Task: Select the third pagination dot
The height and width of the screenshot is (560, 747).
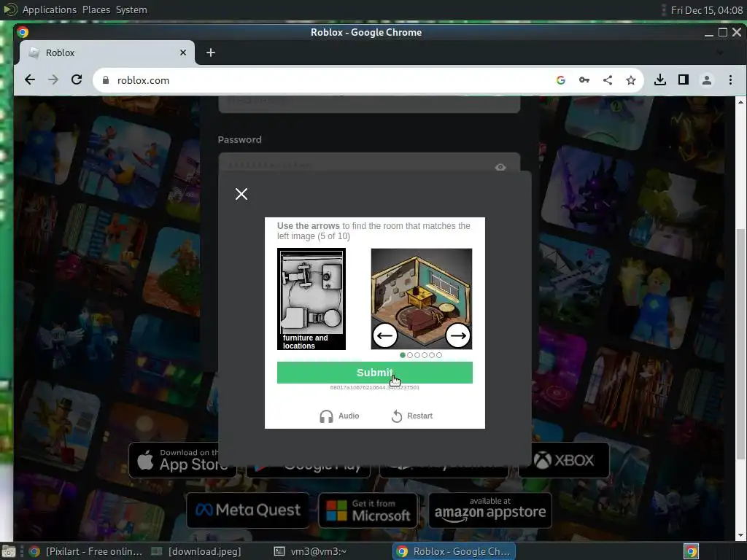Action: point(417,355)
